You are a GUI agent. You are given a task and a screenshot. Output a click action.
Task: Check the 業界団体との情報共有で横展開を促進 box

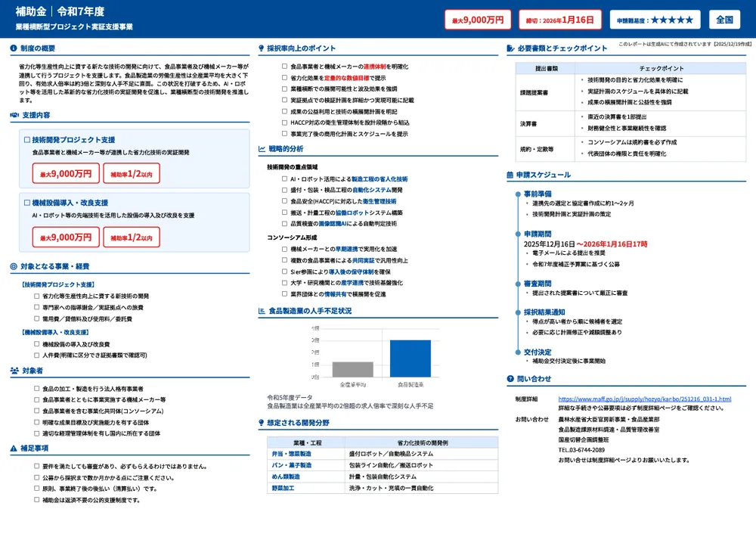284,293
